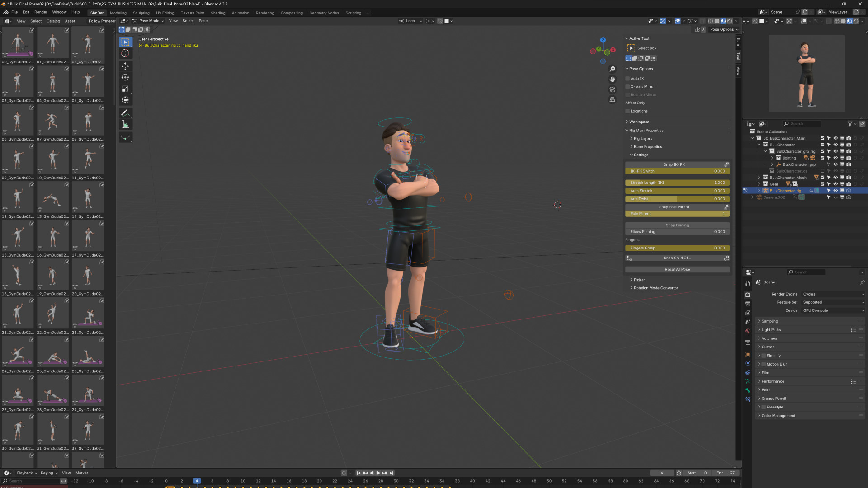Uncheck the lighting collection exclude checkbox
The image size is (868, 488).
(822, 158)
